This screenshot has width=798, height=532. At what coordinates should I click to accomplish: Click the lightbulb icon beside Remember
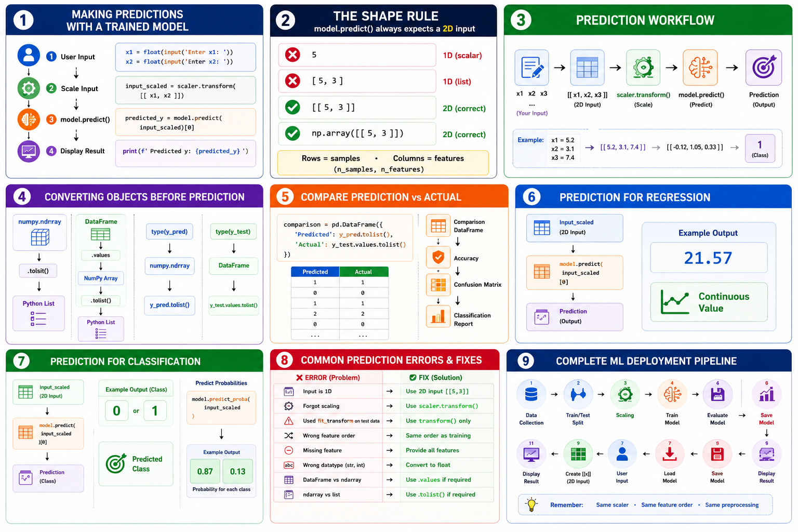point(531,504)
